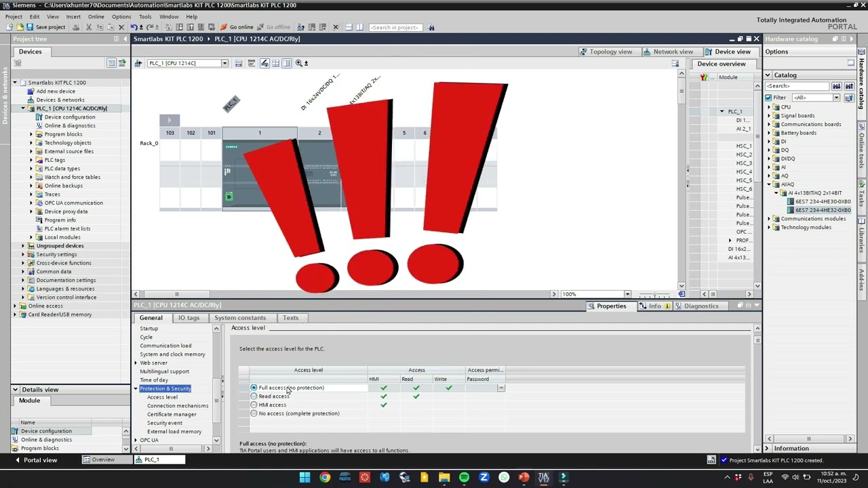Expand the CPU folder in the catalog

tap(770, 107)
